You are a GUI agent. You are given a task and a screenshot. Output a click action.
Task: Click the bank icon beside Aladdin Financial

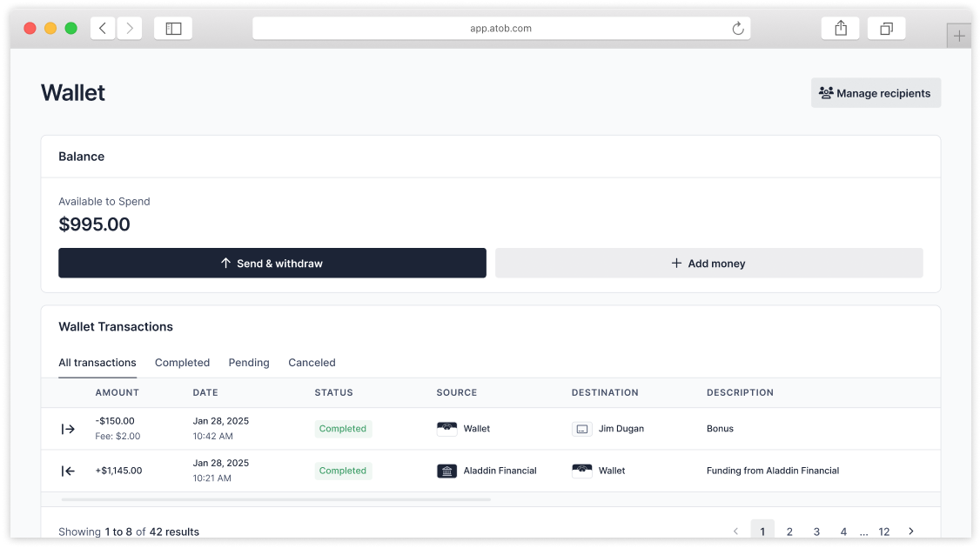[x=446, y=471]
